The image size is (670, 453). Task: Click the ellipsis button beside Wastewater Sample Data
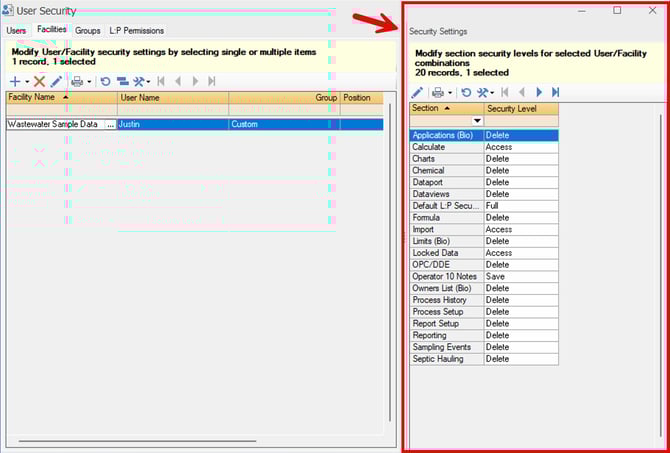[x=109, y=125]
